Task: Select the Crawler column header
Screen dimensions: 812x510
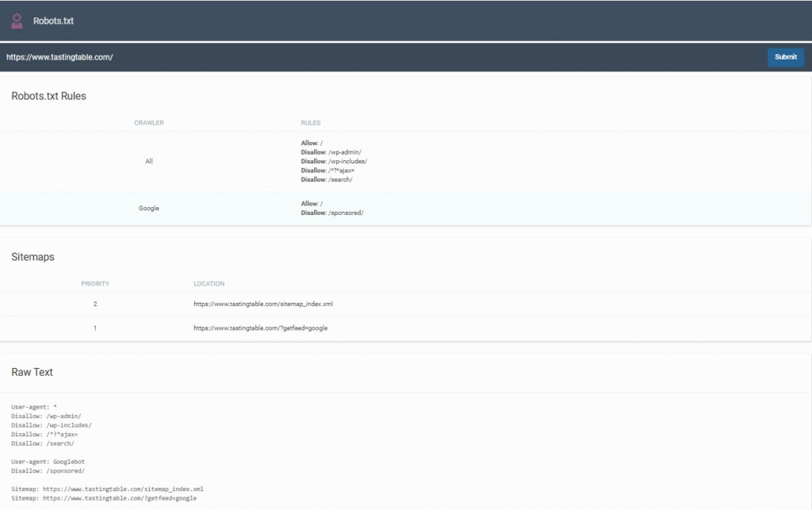Action: [x=149, y=123]
